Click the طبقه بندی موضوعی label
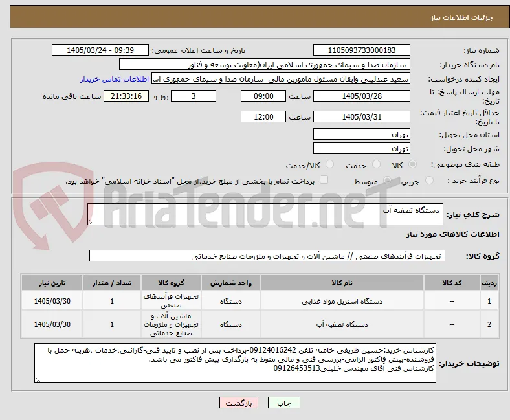This screenshot has height=420, width=510. point(465,164)
